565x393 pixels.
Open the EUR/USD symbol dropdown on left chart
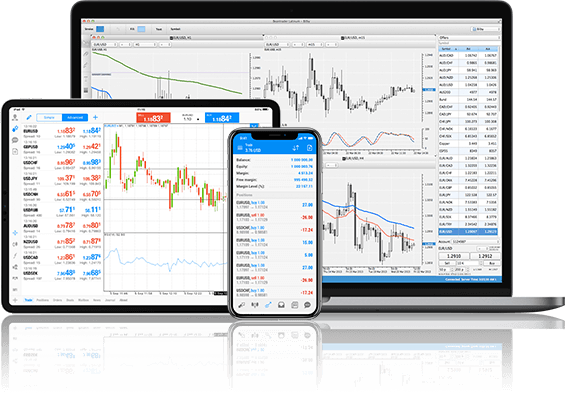[104, 44]
